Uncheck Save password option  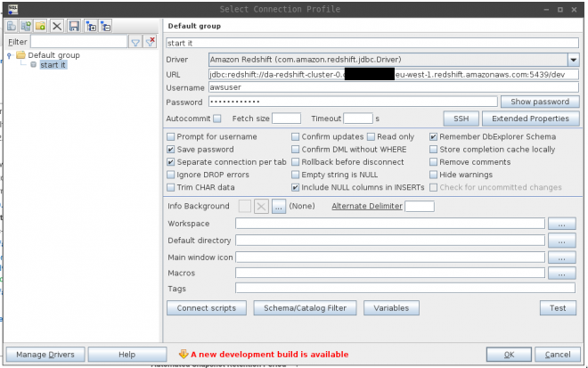pos(171,150)
